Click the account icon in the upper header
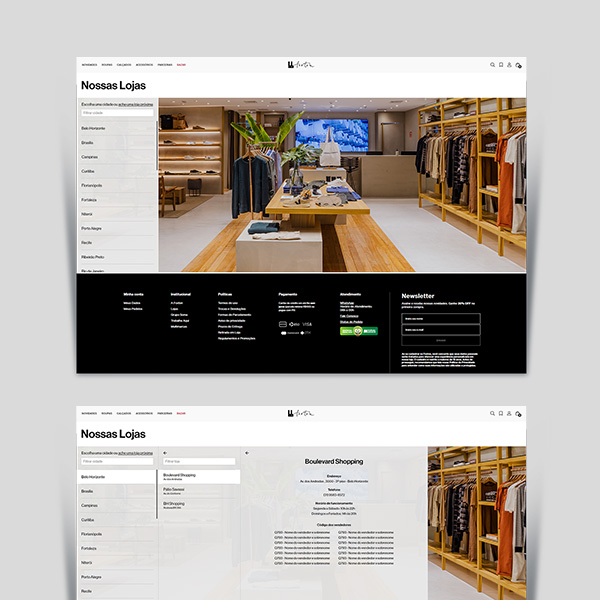Viewport: 600px width, 600px height. pyautogui.click(x=509, y=65)
